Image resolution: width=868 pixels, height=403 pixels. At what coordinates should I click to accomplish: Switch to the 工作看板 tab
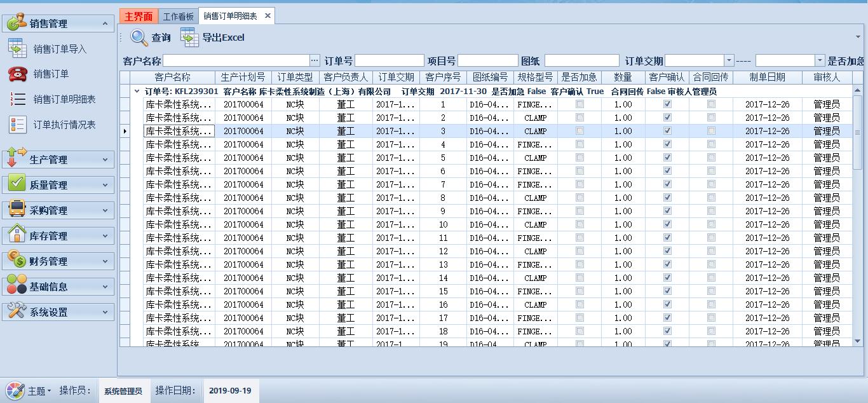click(x=178, y=17)
